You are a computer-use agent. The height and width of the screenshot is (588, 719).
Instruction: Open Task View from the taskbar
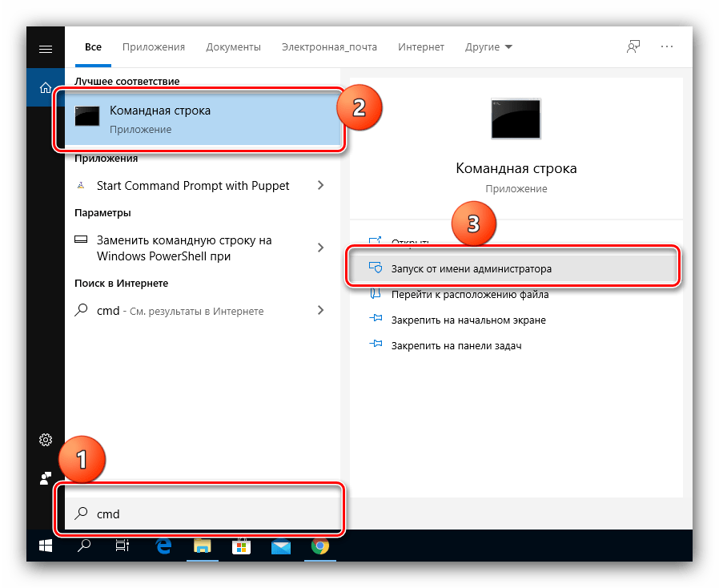(123, 546)
